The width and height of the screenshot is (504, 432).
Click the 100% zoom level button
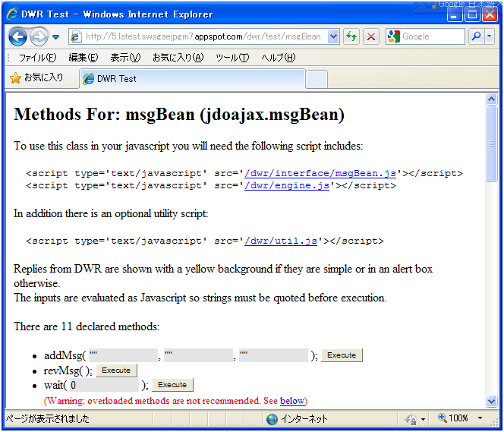click(x=453, y=418)
